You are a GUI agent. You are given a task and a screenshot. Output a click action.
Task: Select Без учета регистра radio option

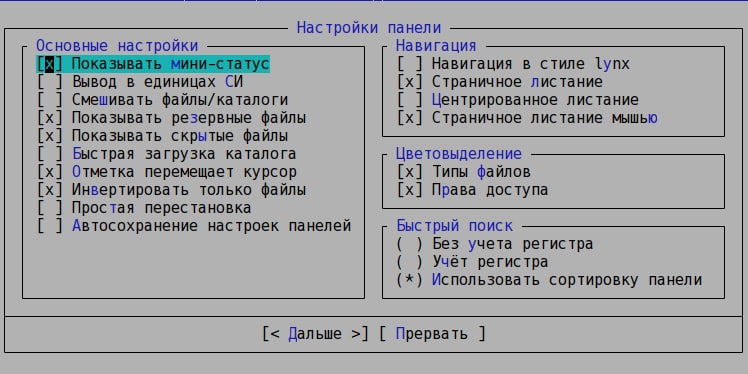495,244
